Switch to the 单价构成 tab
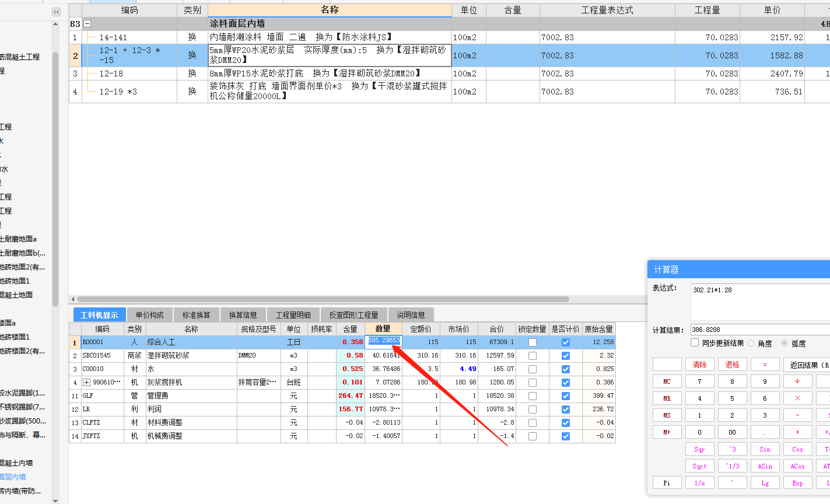This screenshot has height=504, width=830. (x=149, y=315)
